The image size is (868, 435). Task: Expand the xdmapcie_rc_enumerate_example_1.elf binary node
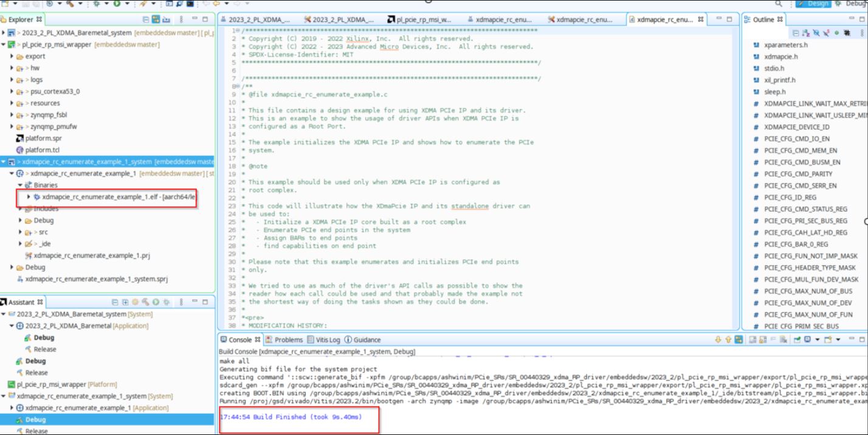(x=29, y=197)
